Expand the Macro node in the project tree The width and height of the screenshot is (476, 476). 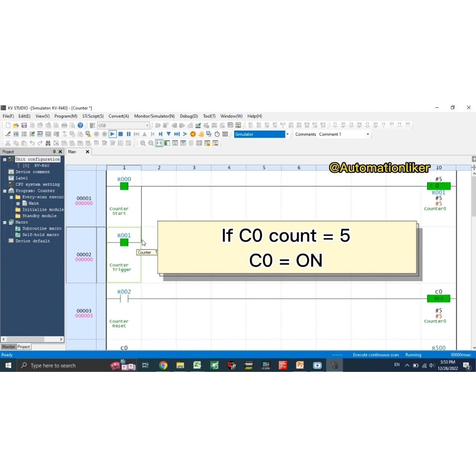pos(5,222)
